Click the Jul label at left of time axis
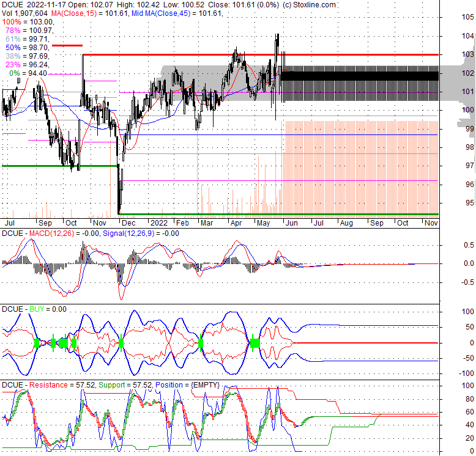The width and height of the screenshot is (476, 456). [10, 223]
